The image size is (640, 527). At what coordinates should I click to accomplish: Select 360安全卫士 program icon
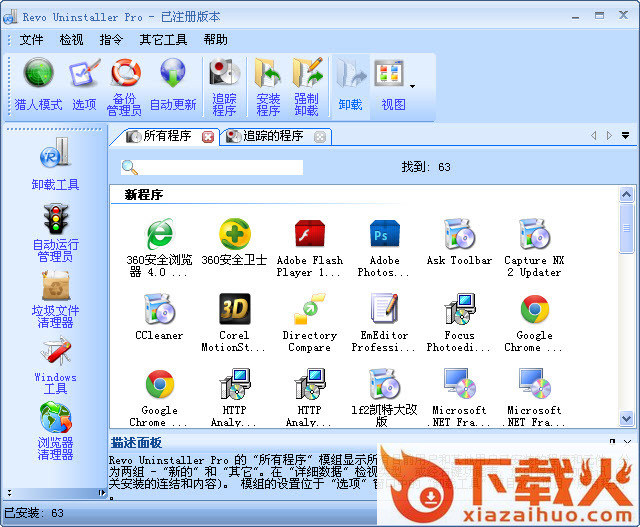click(x=234, y=242)
